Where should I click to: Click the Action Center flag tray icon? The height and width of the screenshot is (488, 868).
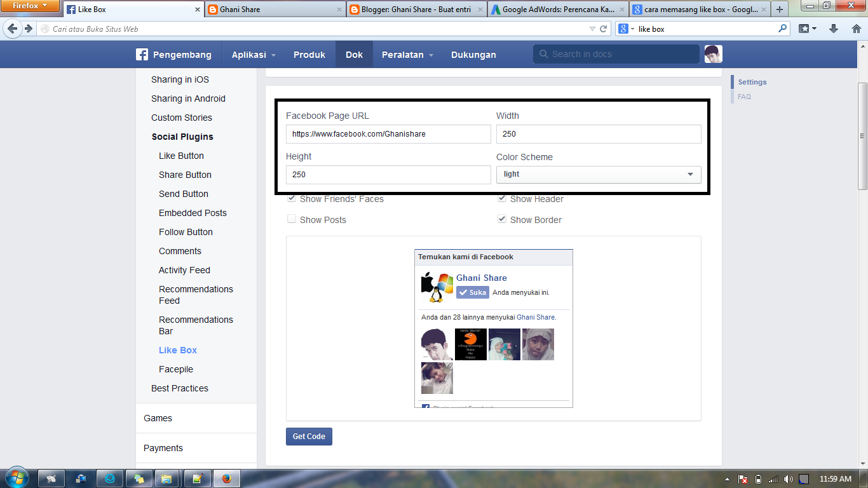tap(742, 479)
